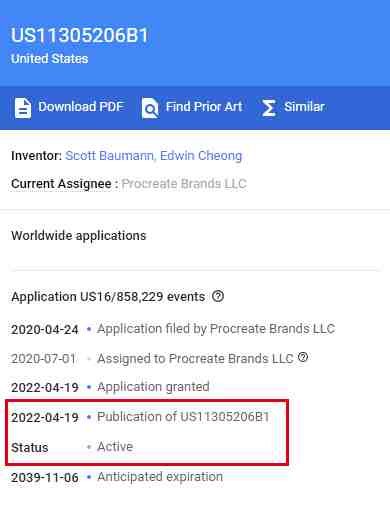Viewport: 390px width, 507px height.
Task: Select Find Prior Art text
Action: click(204, 107)
